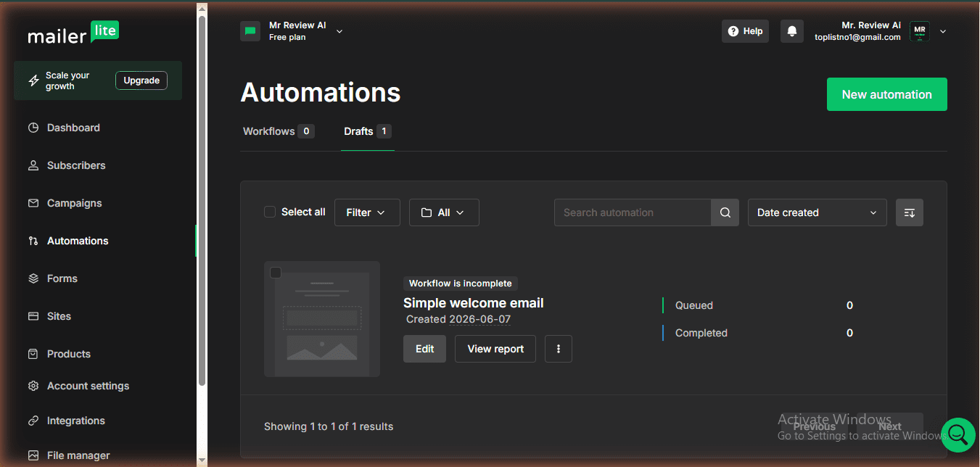Click the File manager image icon

(33, 455)
